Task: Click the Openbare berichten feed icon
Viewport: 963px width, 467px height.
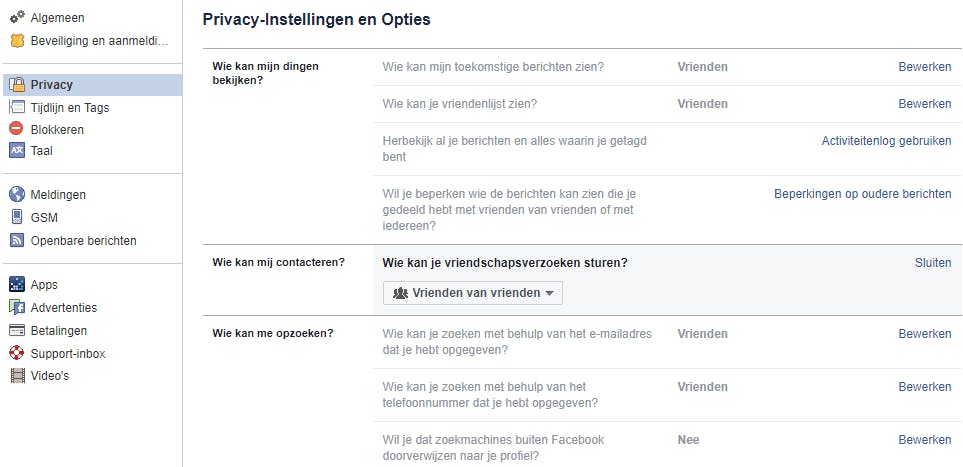Action: [x=16, y=240]
